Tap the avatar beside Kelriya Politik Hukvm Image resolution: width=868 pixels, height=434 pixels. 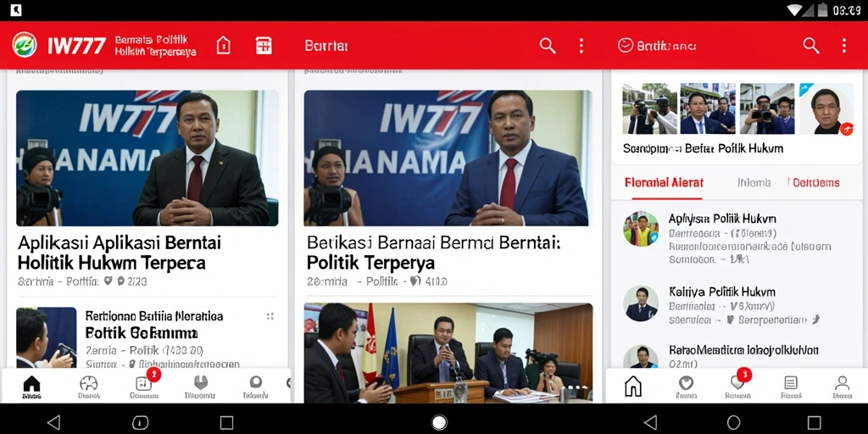[641, 303]
